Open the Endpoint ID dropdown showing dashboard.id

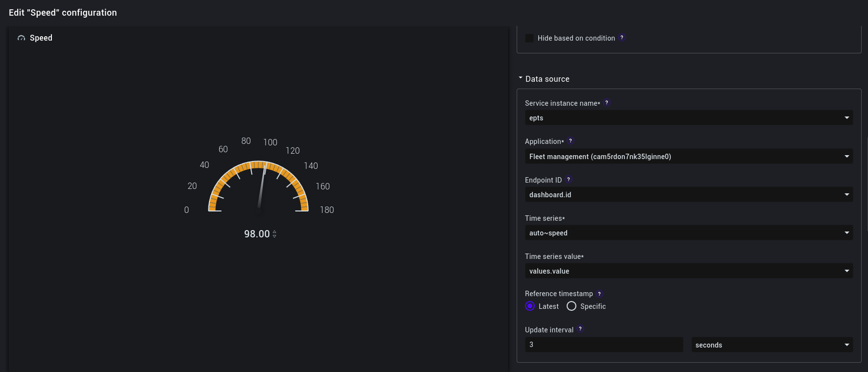tap(689, 194)
